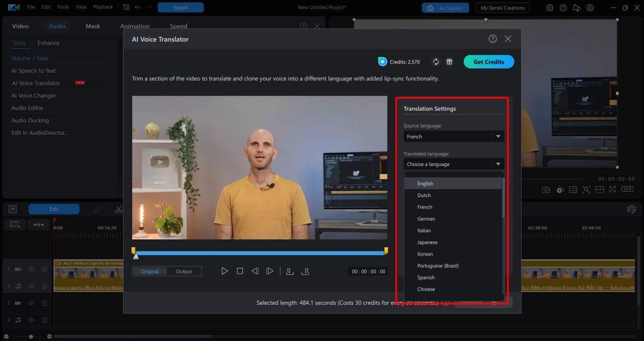Open the 16:9 aspect ratio icon under preview
This screenshot has height=341, width=644.
626,189
